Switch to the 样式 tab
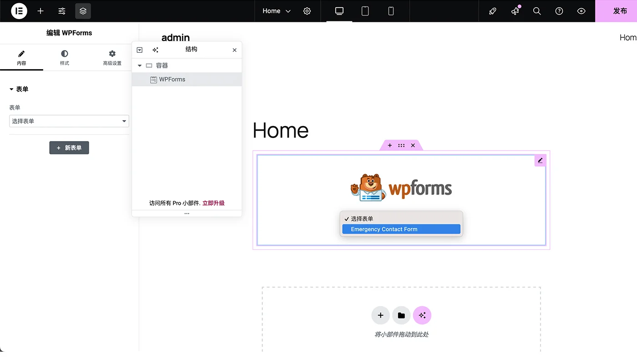Viewport: 637px width, 364px height. click(64, 57)
